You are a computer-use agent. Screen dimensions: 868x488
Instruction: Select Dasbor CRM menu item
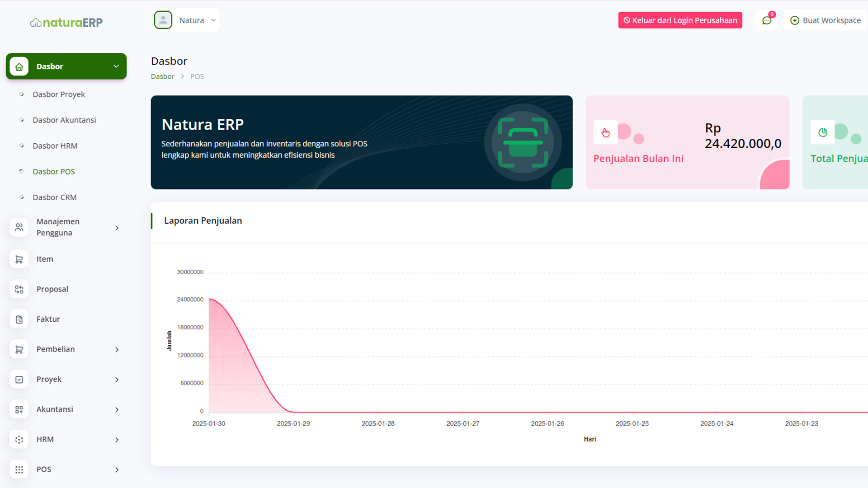54,197
